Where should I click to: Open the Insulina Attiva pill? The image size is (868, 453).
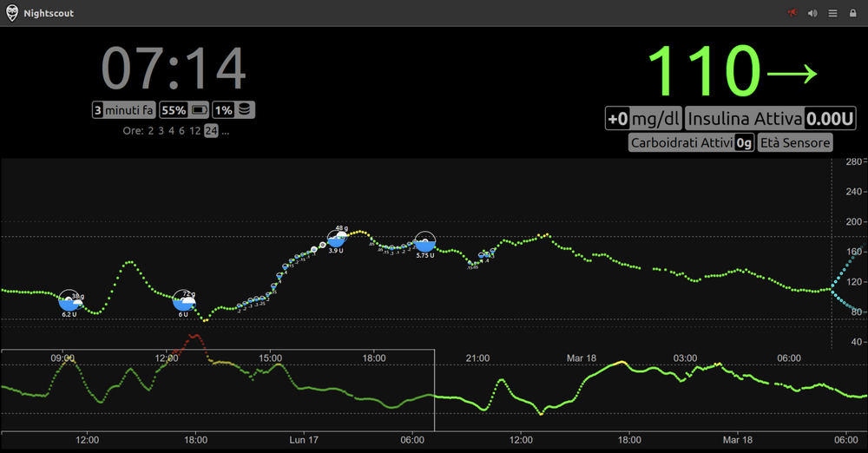coord(771,119)
